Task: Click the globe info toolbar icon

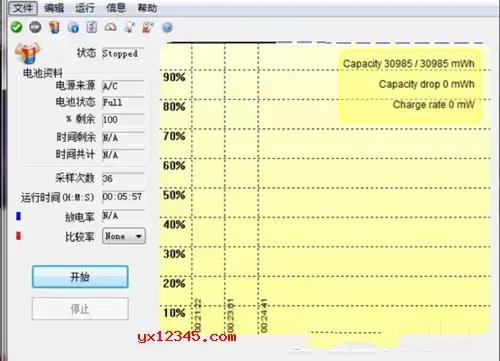Action: coord(73,27)
